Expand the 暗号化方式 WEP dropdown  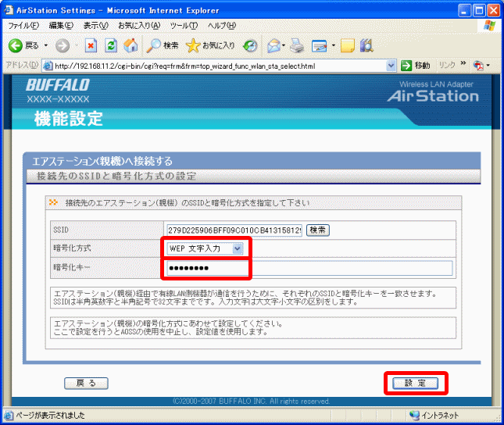(x=238, y=248)
